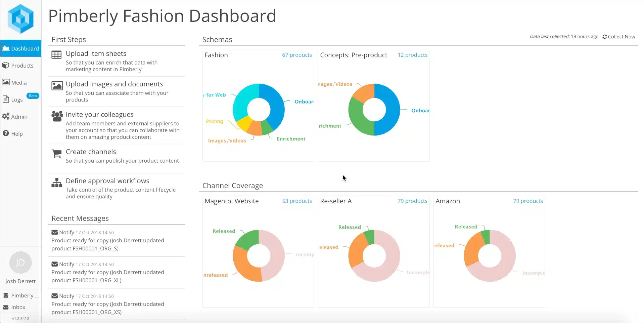This screenshot has height=323, width=644.
Task: Click the orange Images/Videos segment in Fashion chart
Action: (255, 128)
